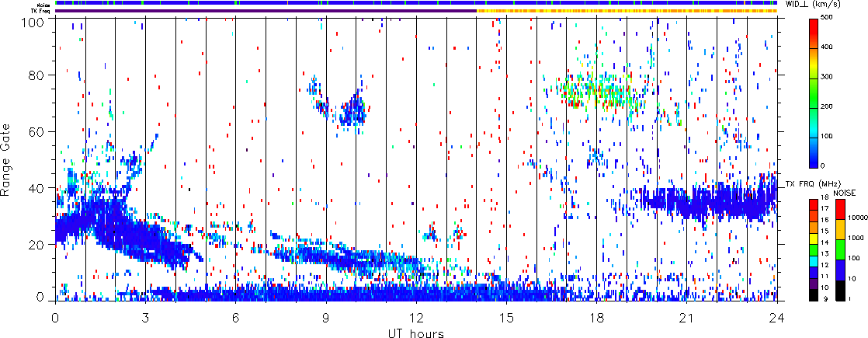The height and width of the screenshot is (338, 868).
Task: Click the black bottom band of the NOISE legend
Action: click(840, 291)
